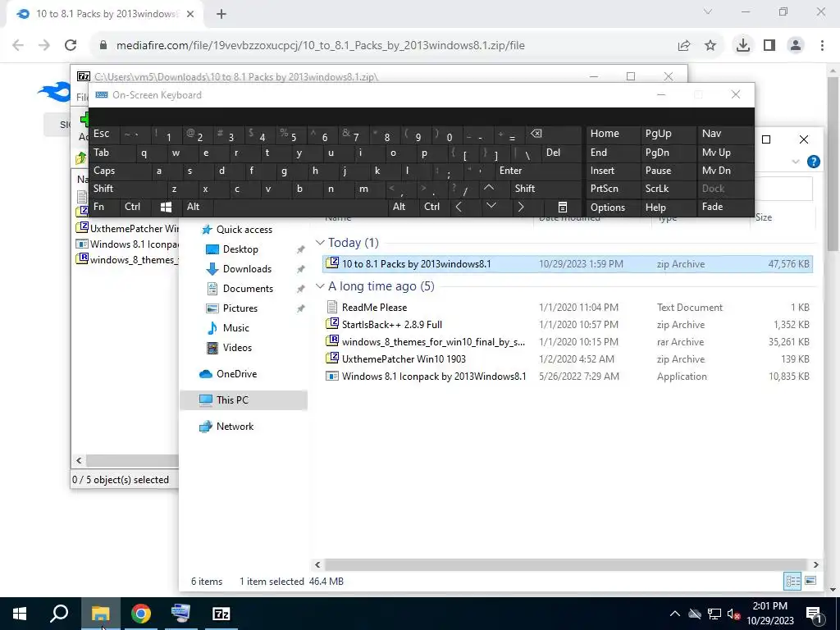
Task: Open Pictures in navigation pane
Action: point(240,308)
